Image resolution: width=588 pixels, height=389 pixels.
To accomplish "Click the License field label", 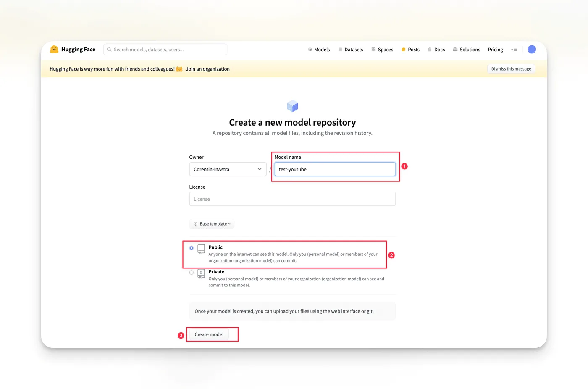I will (x=197, y=187).
